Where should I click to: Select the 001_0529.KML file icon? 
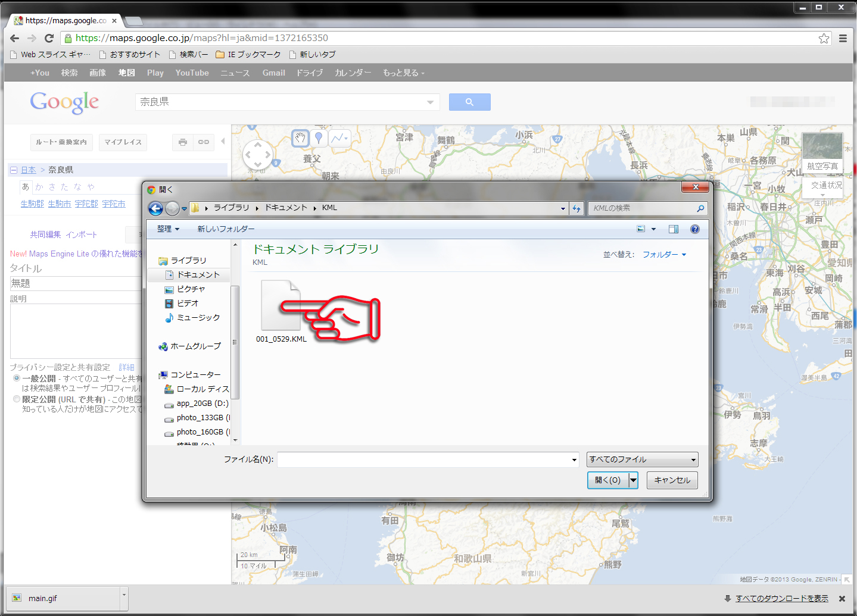[281, 305]
